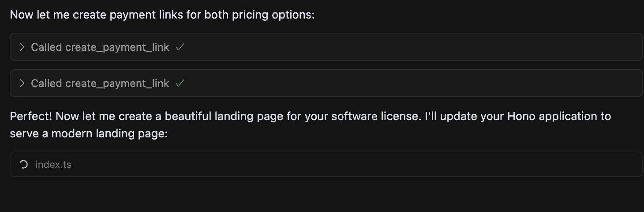Click the second "Called create_payment_link" label
The height and width of the screenshot is (212, 644).
pyautogui.click(x=100, y=83)
